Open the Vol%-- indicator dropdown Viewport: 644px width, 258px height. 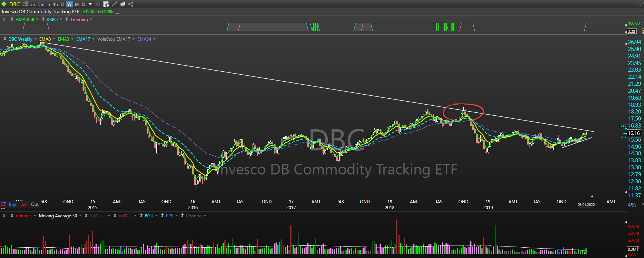(x=136, y=216)
